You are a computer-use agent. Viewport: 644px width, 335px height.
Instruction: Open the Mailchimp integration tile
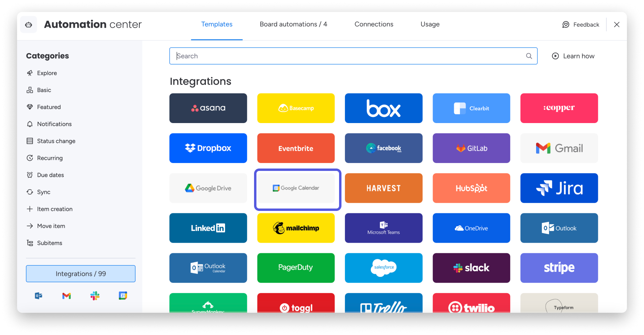[296, 228]
